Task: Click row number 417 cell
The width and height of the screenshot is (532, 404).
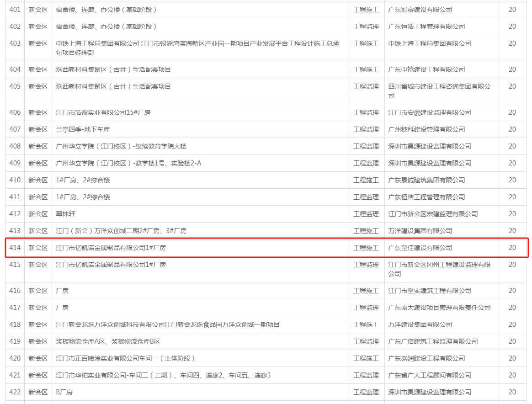Action: (x=15, y=308)
